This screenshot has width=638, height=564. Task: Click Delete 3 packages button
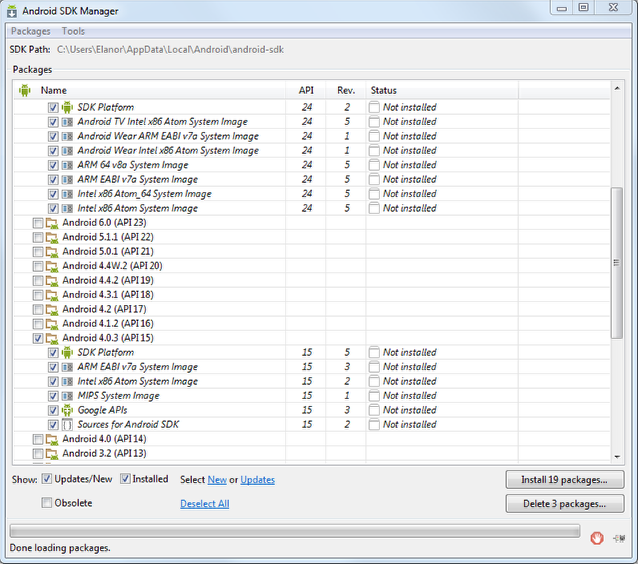[x=565, y=504]
